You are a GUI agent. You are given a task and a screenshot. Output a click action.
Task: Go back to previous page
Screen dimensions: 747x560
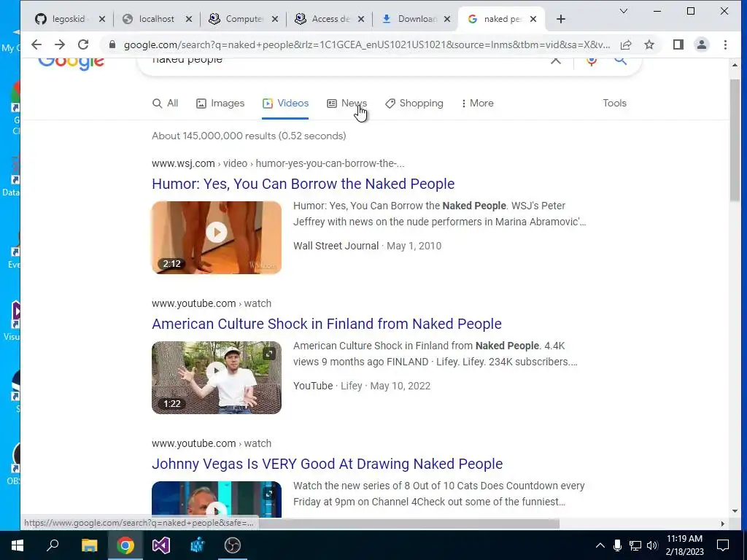[36, 44]
